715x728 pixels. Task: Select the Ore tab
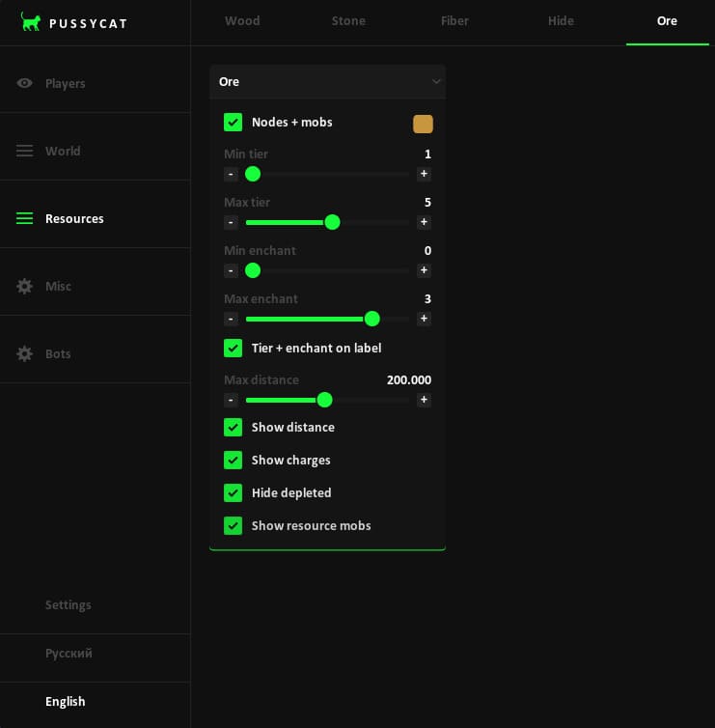click(x=667, y=21)
